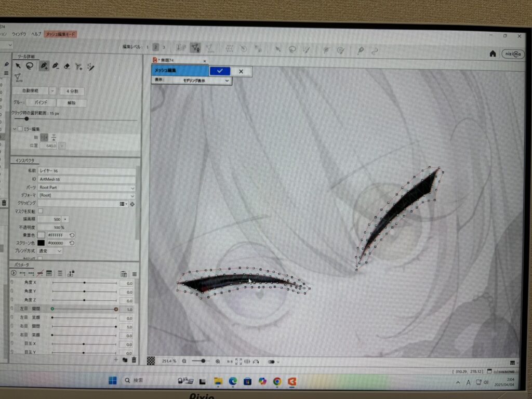The width and height of the screenshot is (532, 399).
Task: Confirm mesh edit with blue checkmark button
Action: [x=220, y=71]
